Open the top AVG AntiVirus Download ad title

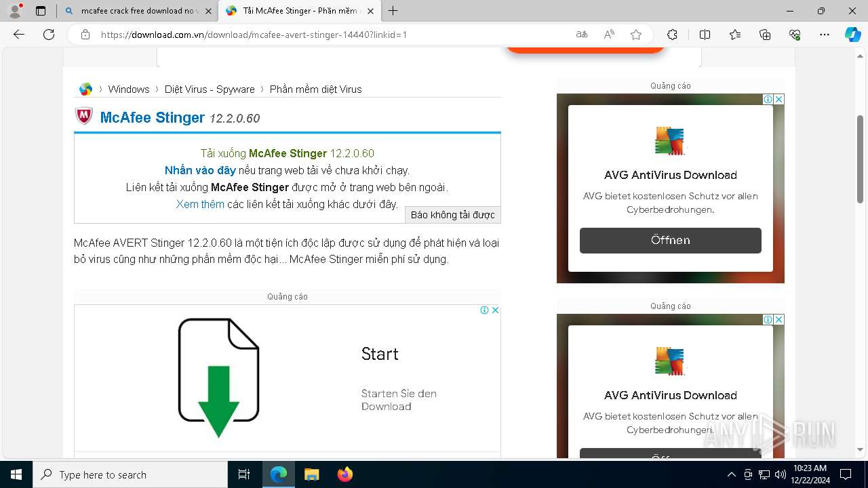670,175
